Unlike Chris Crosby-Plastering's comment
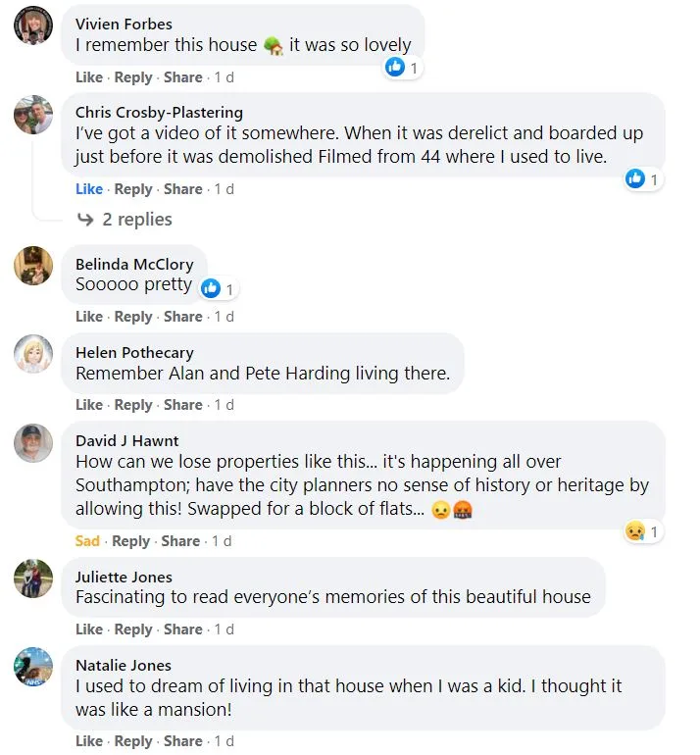 (89, 189)
